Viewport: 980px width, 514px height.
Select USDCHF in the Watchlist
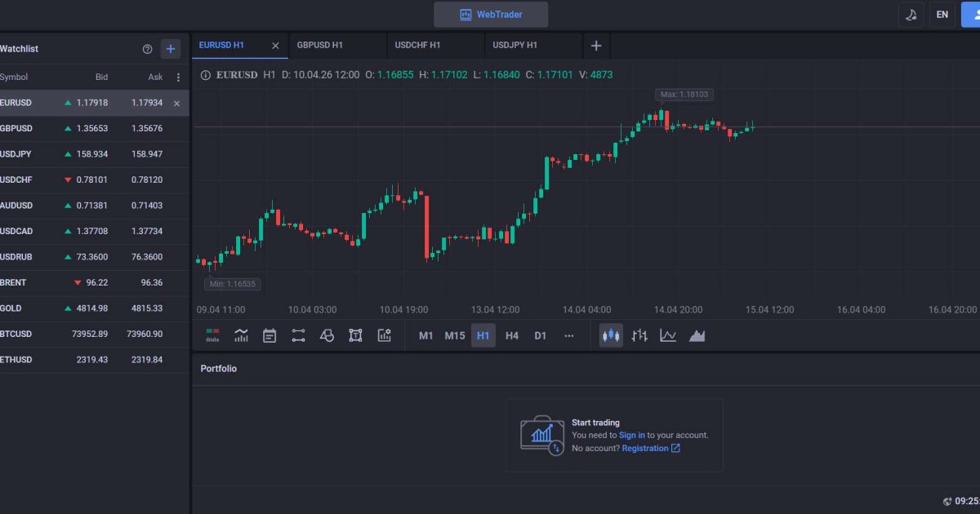pyautogui.click(x=95, y=179)
